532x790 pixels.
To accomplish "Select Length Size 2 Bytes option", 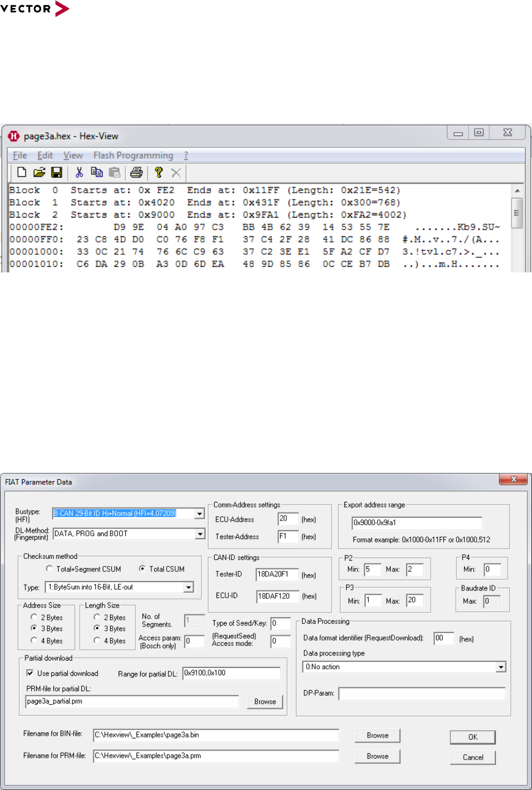I will [97, 618].
